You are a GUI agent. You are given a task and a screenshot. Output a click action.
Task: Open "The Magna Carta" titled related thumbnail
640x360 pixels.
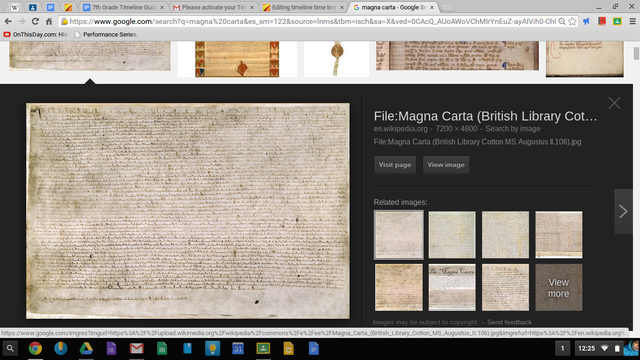point(452,287)
